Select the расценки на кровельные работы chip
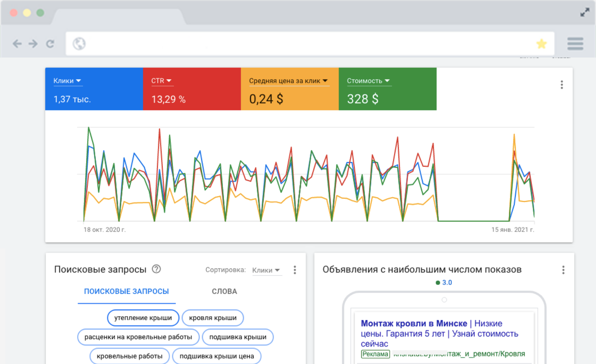596x364 pixels. pyautogui.click(x=138, y=337)
